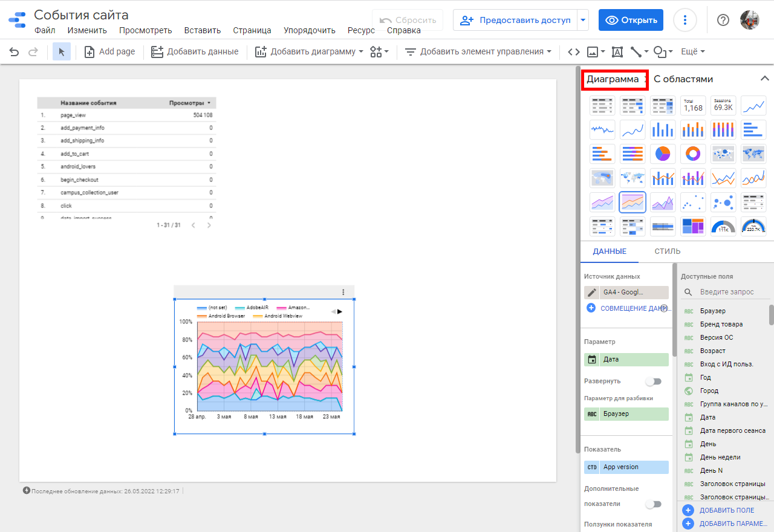Select the pie chart type icon
The height and width of the screenshot is (532, 774).
tap(663, 154)
